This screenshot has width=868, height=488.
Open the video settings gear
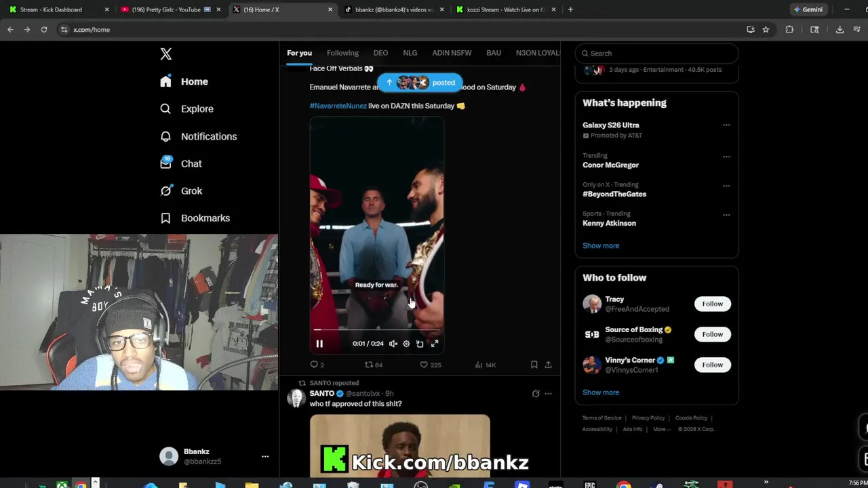coord(406,344)
